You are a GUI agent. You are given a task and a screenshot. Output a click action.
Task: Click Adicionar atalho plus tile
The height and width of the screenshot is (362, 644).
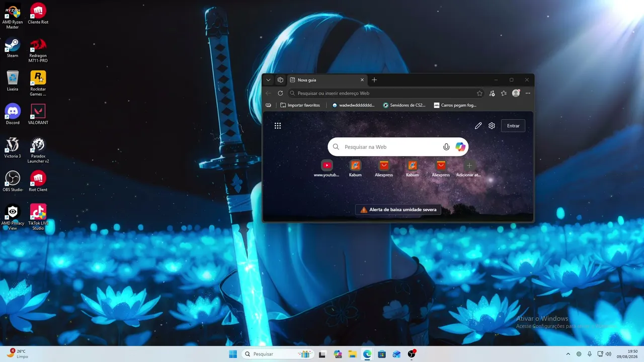(x=468, y=168)
